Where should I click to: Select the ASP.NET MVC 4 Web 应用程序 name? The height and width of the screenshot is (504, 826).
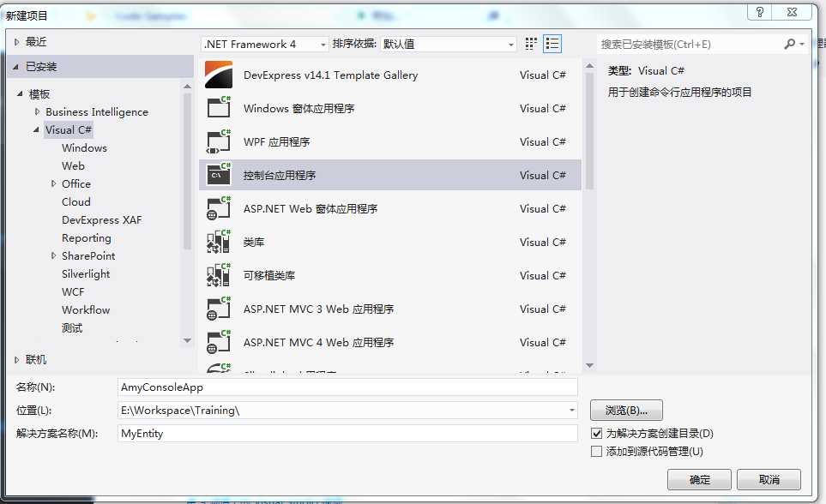[x=319, y=342]
